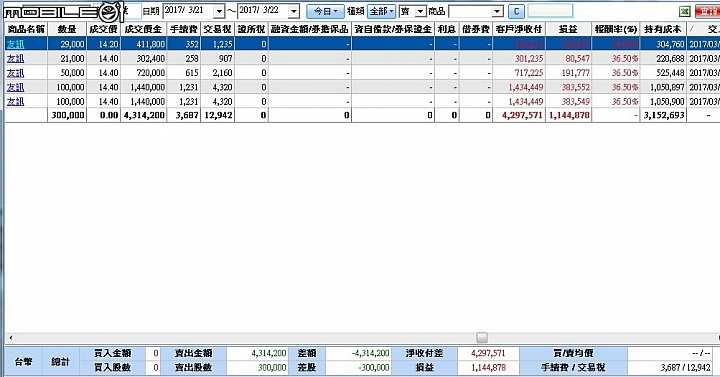Open the end date 2017/3/22 dropdown

294,11
